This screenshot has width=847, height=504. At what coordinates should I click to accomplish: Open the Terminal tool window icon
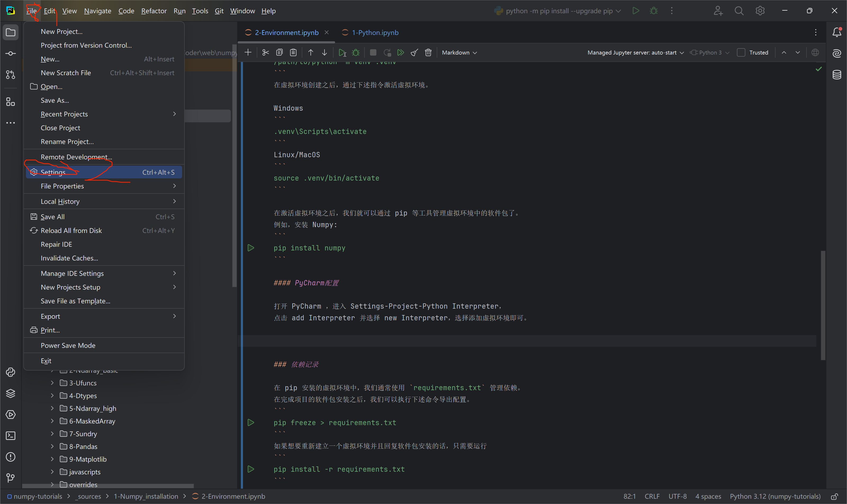(x=11, y=435)
